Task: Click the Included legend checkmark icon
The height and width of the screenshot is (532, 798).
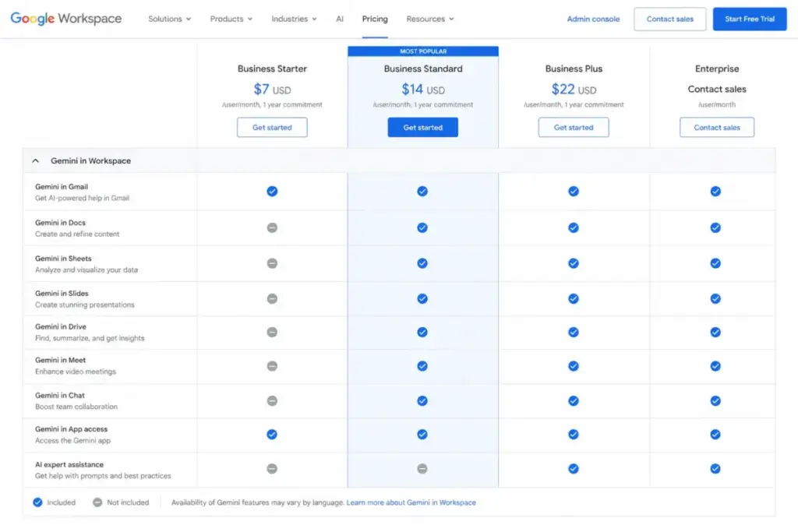Action: 37,502
